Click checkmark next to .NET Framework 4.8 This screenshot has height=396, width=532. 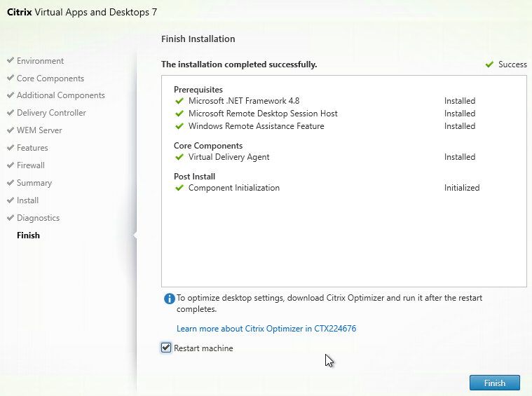[x=179, y=101]
